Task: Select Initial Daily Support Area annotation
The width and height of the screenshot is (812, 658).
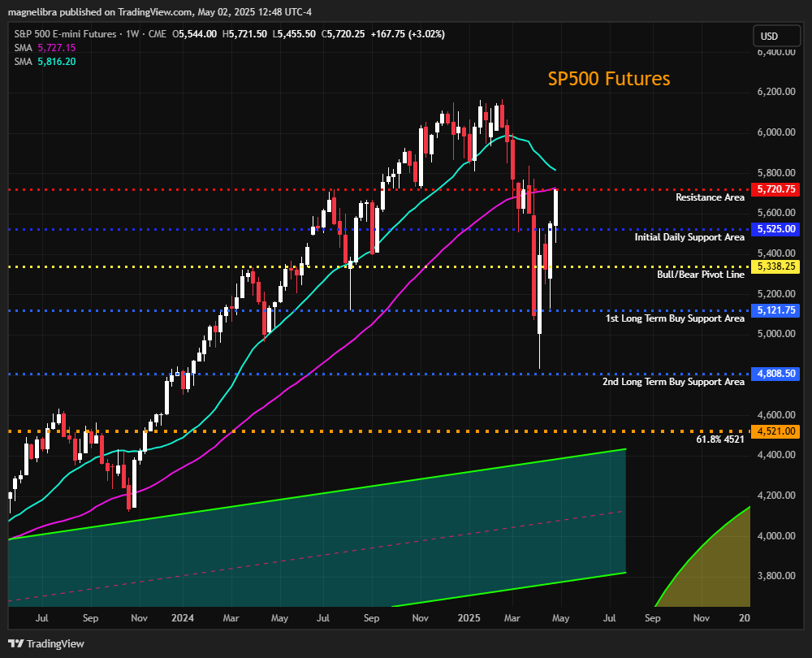Action: (689, 237)
